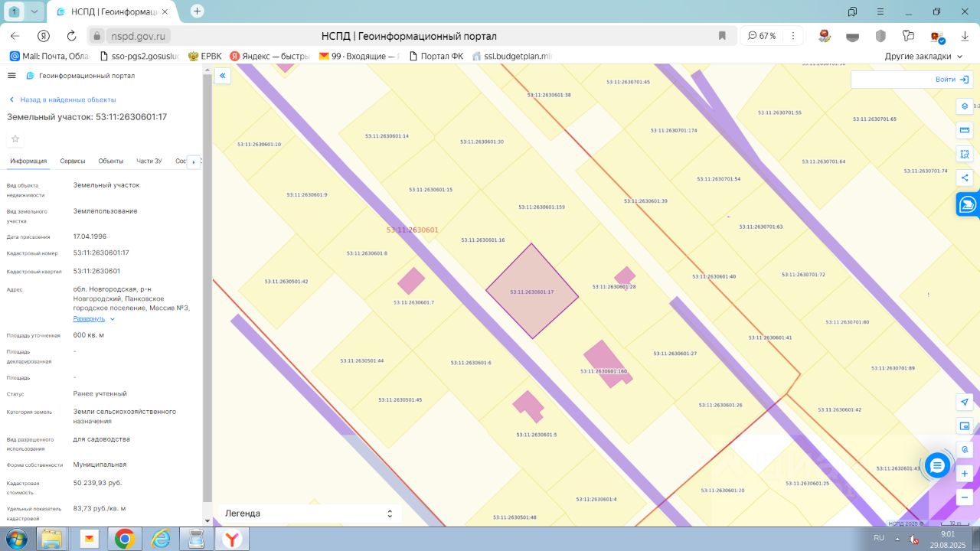This screenshot has height=551, width=980.
Task: Click cadastral number value 53:11:2630601:17
Action: (x=101, y=253)
